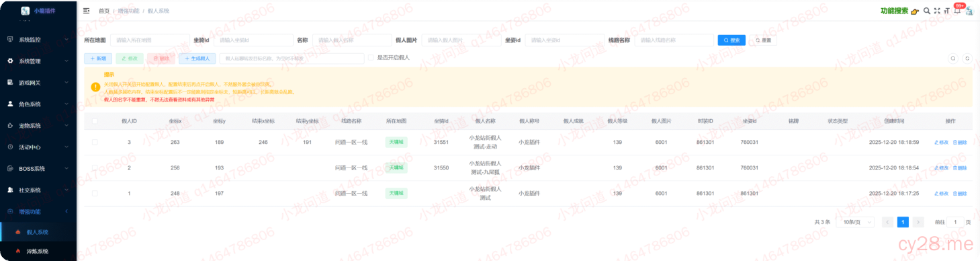Open the font size setting icon
Viewport: 980px width, 261px height.
tap(946, 11)
